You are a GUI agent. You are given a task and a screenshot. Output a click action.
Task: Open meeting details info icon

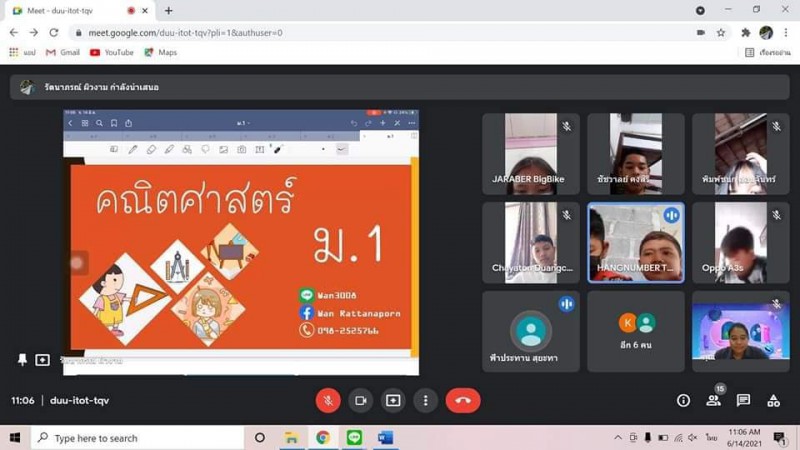coord(683,400)
